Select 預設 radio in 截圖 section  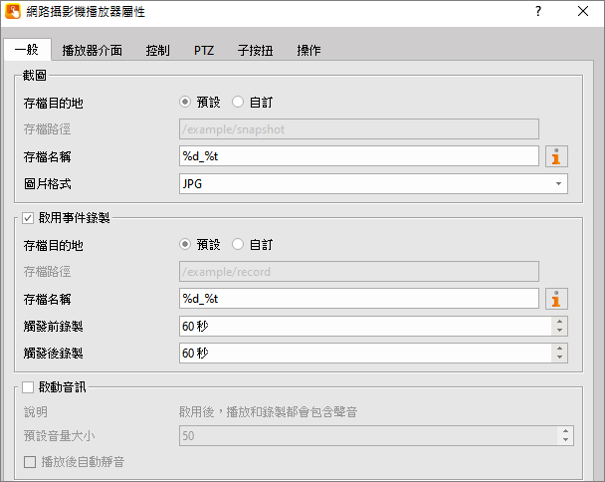[x=185, y=102]
